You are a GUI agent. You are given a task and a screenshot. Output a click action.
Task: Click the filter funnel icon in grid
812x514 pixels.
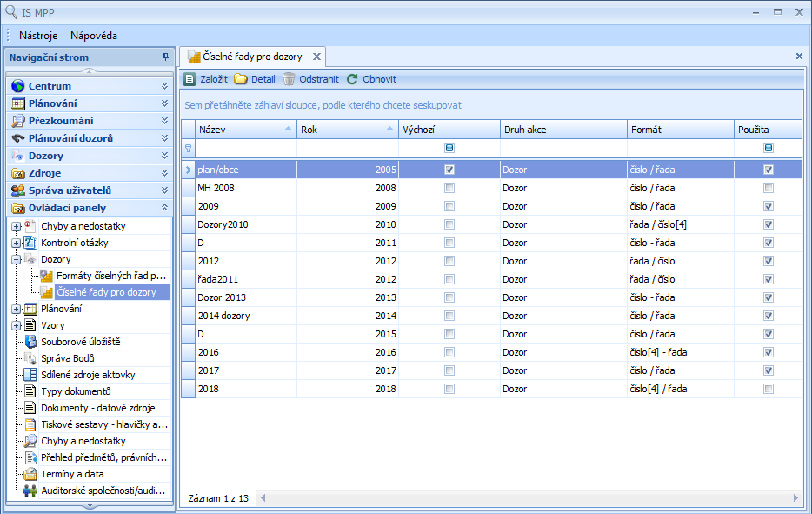point(188,148)
